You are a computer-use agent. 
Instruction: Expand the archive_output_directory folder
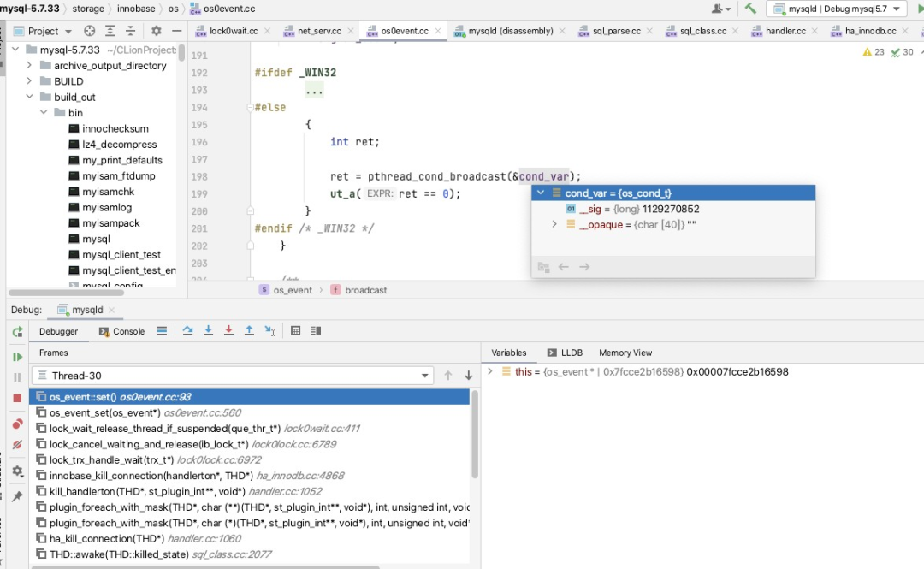[29, 65]
